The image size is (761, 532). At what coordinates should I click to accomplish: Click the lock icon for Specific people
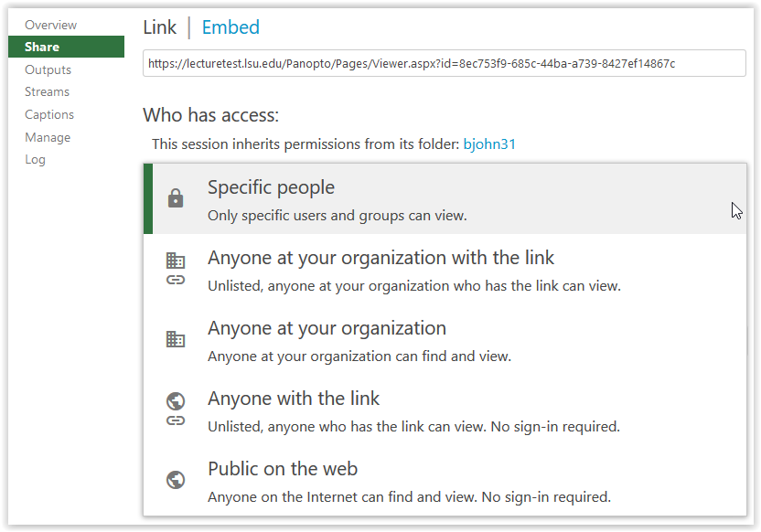coord(176,198)
